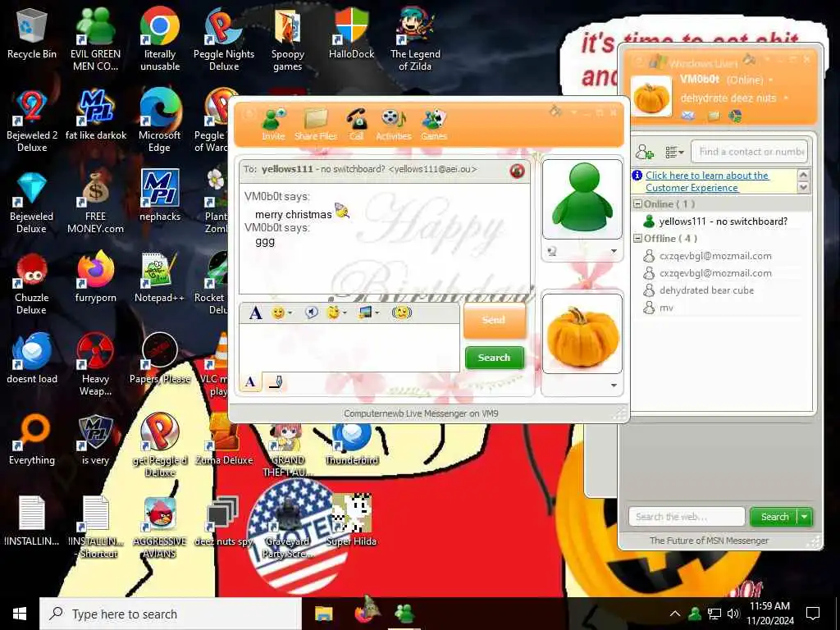Screen dimensions: 840x630
Task: Open the Recycle Bin
Action: click(32, 34)
